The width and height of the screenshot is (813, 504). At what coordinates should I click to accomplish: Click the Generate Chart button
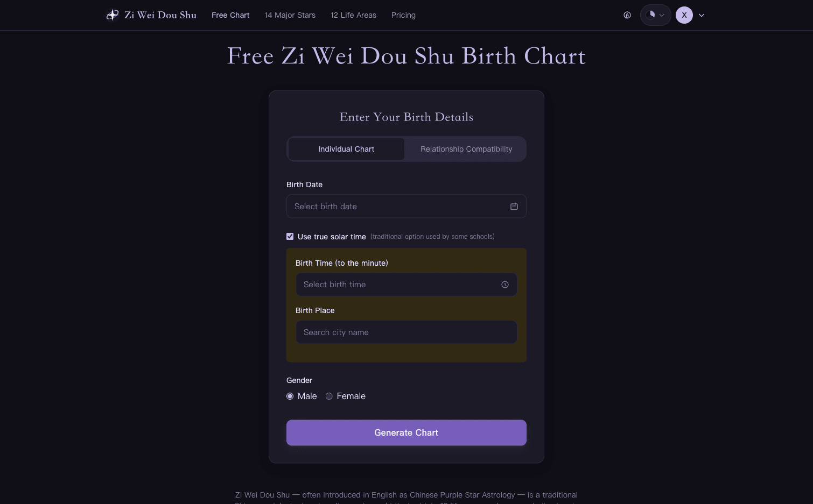pos(407,432)
